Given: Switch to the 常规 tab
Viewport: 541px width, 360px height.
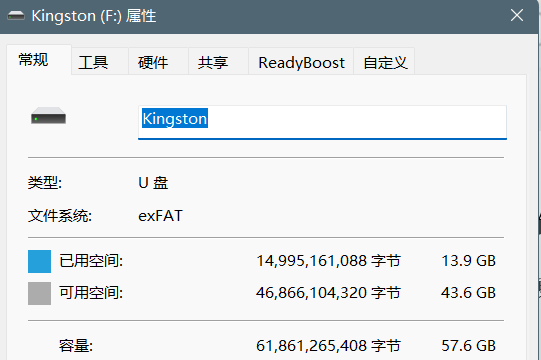Looking at the screenshot, I should [39, 60].
